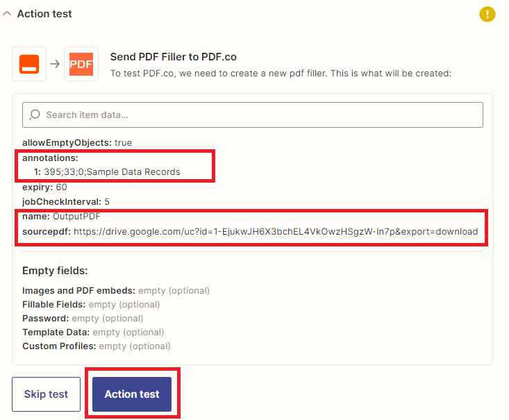Select the jobCheckInterval 5 row
This screenshot has width=509, height=420.
(x=66, y=201)
